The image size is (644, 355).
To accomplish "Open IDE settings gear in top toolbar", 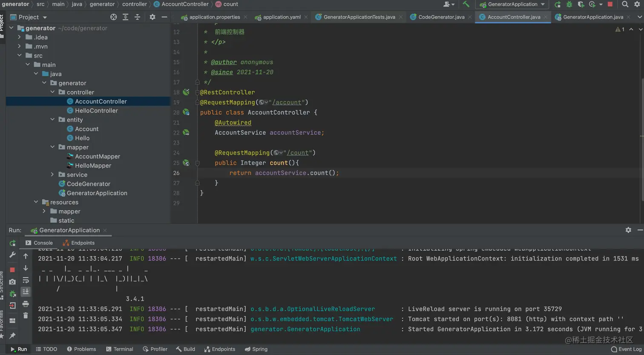I will pos(637,4).
